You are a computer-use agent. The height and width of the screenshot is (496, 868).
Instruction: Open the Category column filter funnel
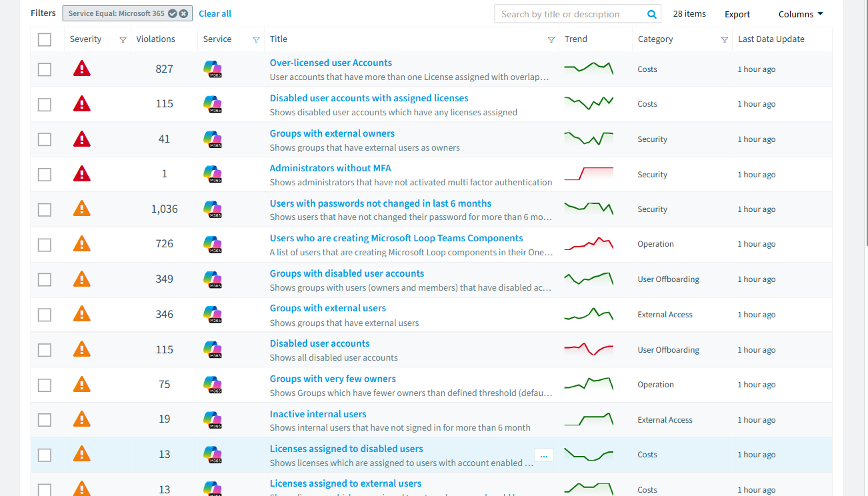click(725, 40)
